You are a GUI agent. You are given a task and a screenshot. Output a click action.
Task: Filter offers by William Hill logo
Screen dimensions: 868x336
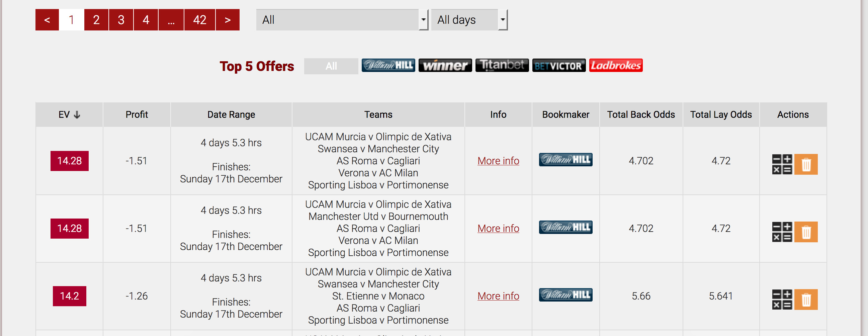pyautogui.click(x=388, y=65)
